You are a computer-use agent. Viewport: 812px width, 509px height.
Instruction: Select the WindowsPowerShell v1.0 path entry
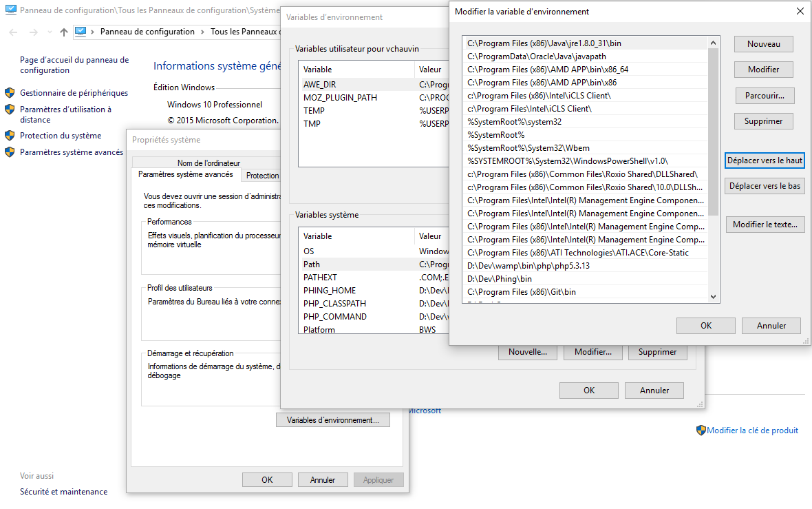pyautogui.click(x=585, y=161)
